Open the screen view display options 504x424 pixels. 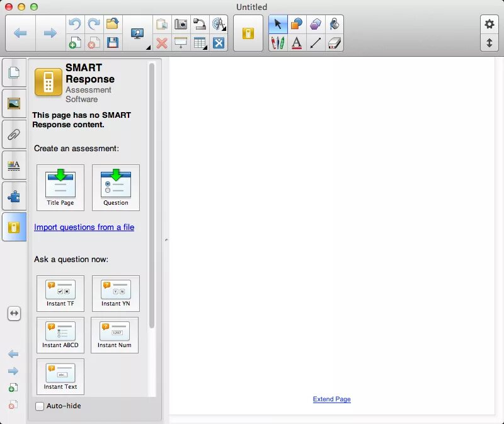point(137,33)
